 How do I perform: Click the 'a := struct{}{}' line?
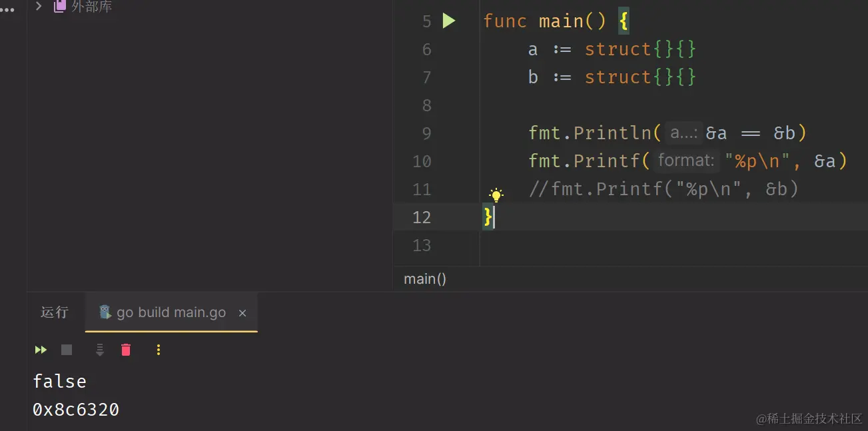tap(612, 49)
